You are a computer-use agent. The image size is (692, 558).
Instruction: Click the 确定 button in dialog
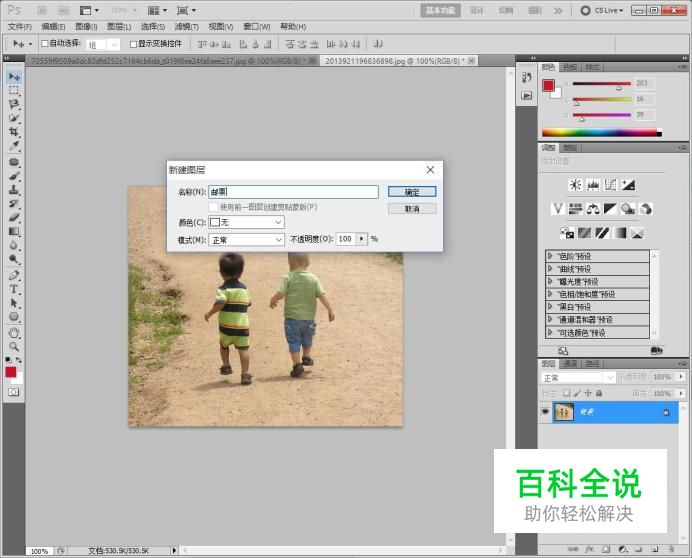[411, 191]
